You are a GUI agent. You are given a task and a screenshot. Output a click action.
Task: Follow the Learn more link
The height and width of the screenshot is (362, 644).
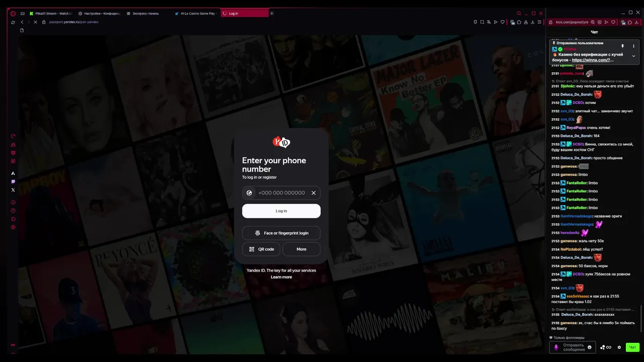coord(281,277)
